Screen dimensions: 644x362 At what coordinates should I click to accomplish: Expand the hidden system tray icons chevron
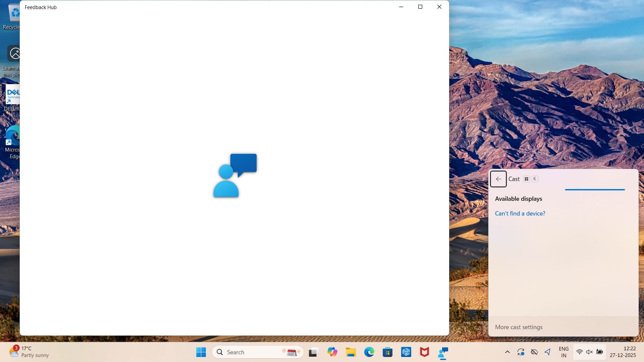coord(507,352)
